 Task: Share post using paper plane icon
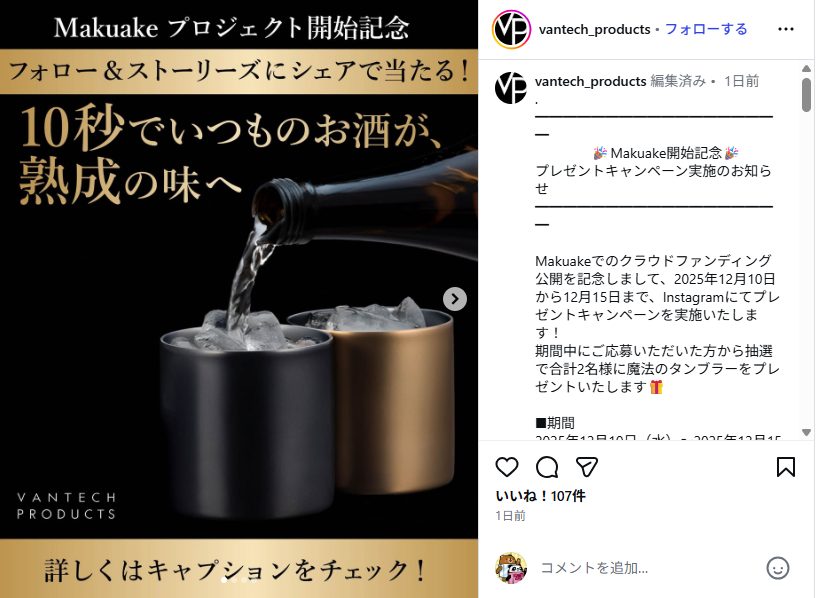tap(586, 467)
